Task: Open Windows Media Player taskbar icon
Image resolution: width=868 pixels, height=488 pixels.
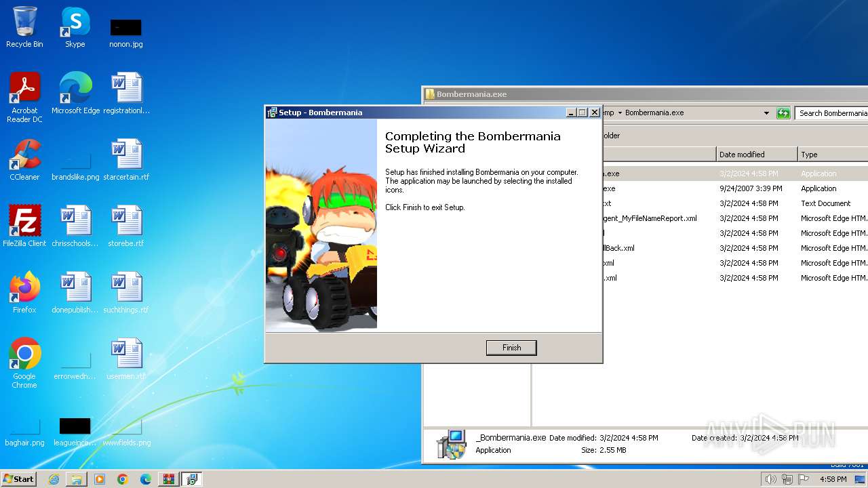Action: (x=100, y=479)
